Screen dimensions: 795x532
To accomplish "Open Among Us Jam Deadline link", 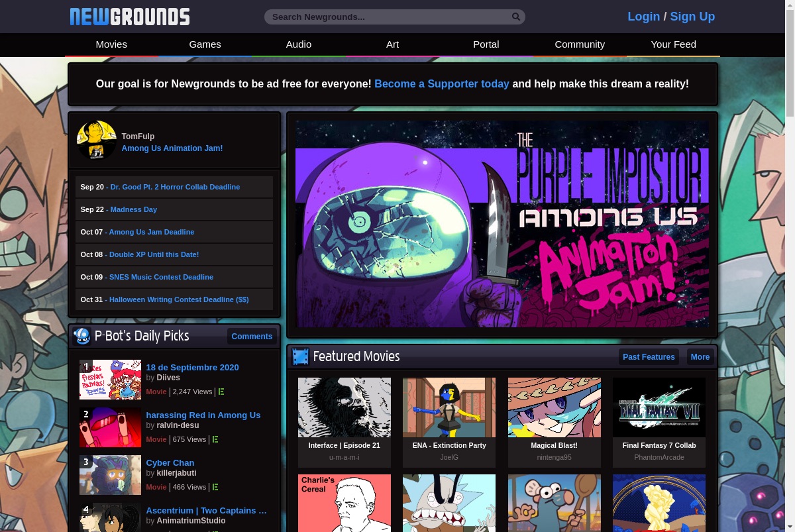I will point(152,232).
